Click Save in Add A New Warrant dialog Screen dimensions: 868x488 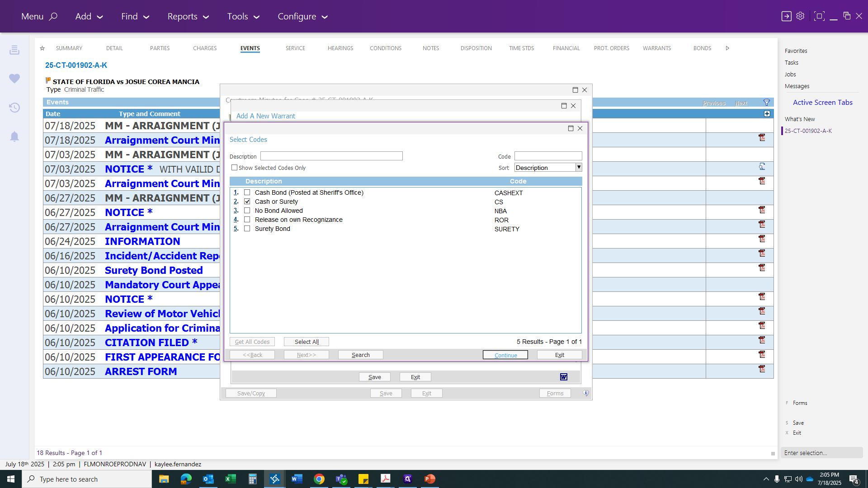coord(375,377)
